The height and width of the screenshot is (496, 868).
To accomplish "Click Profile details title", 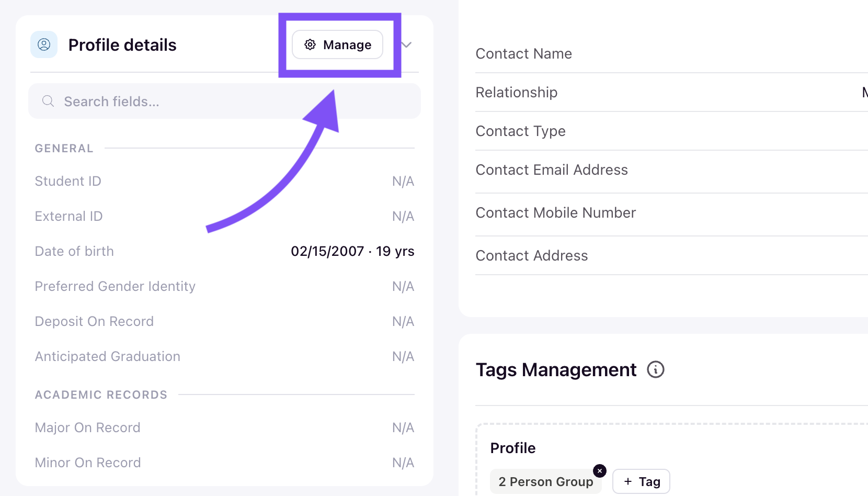I will 122,45.
